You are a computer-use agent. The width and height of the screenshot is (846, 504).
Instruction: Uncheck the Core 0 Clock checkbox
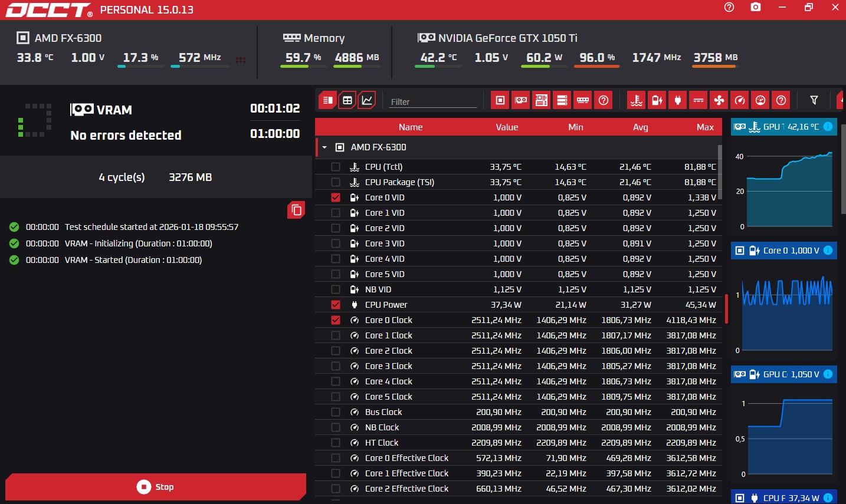click(336, 320)
